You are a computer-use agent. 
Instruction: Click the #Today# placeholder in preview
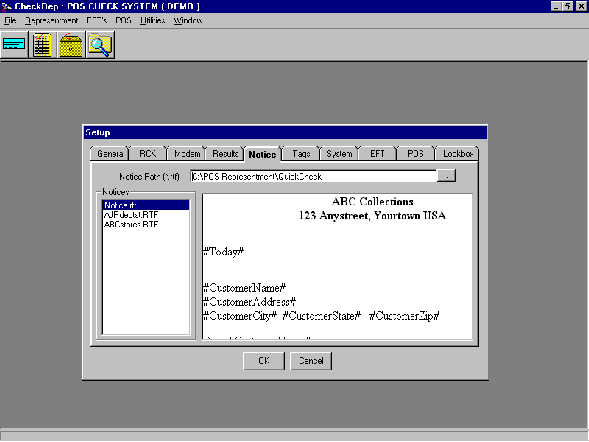coord(224,252)
